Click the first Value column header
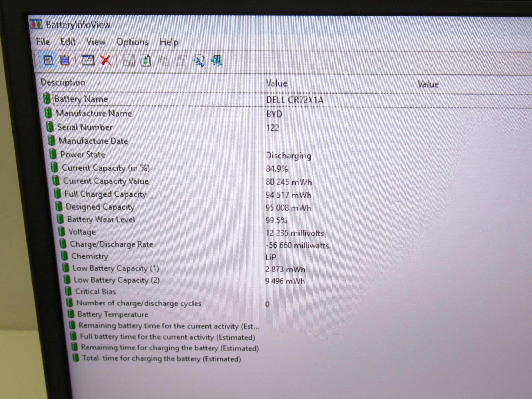The width and height of the screenshot is (532, 399). pyautogui.click(x=277, y=83)
